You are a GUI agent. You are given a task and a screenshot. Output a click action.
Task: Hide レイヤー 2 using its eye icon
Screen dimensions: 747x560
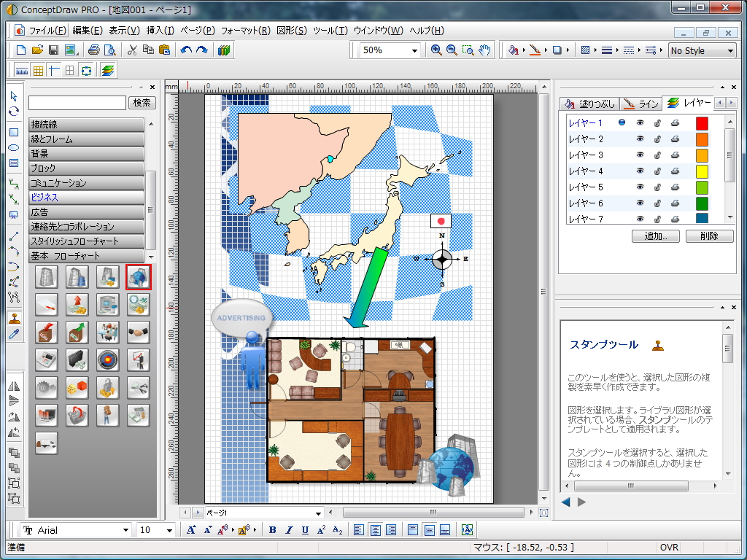640,139
